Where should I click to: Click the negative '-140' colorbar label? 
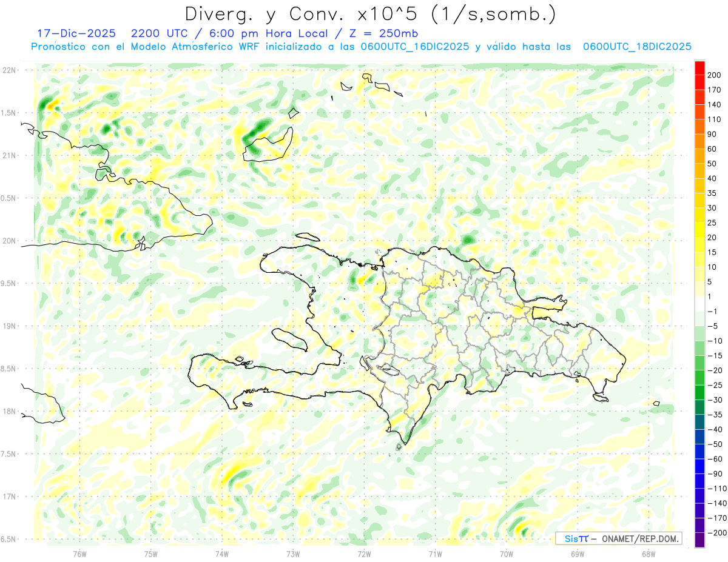(x=717, y=503)
